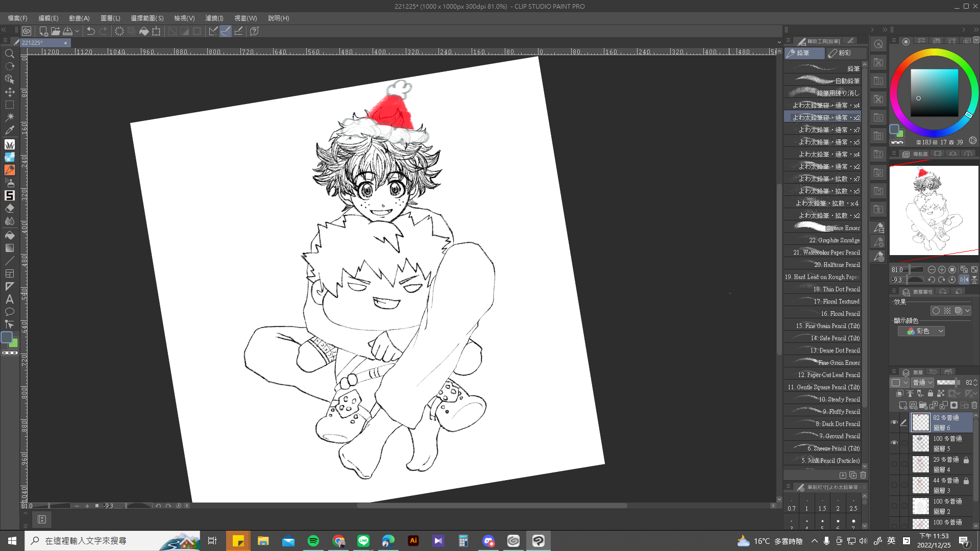
Task: Select the Text tool
Action: coord(9,299)
